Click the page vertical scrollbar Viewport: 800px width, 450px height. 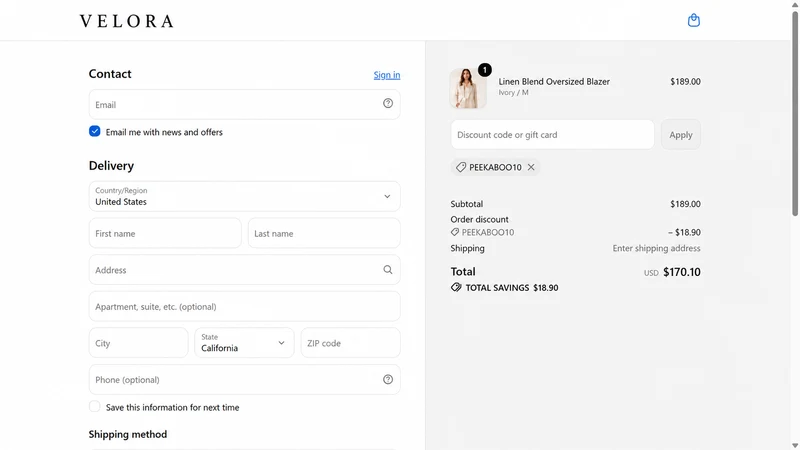coord(795,113)
